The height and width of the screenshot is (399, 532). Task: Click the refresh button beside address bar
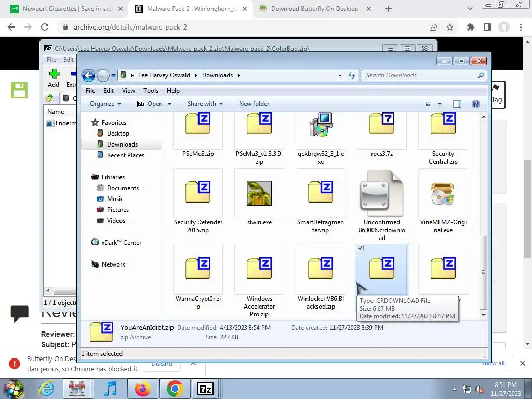[x=352, y=75]
